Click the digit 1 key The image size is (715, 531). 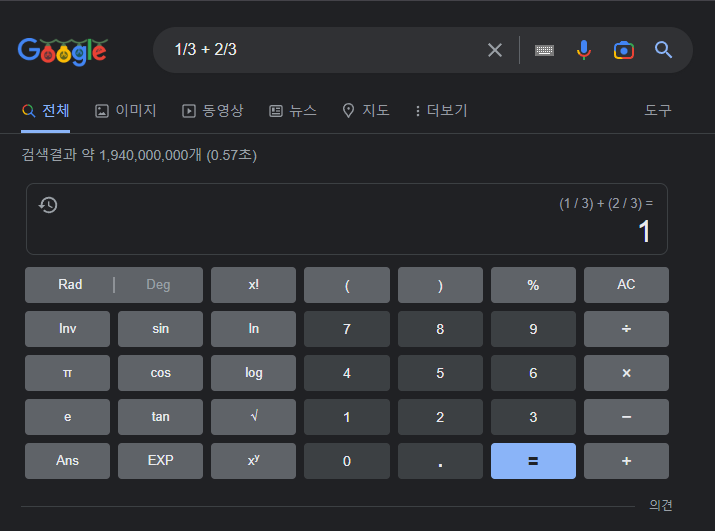(x=347, y=417)
